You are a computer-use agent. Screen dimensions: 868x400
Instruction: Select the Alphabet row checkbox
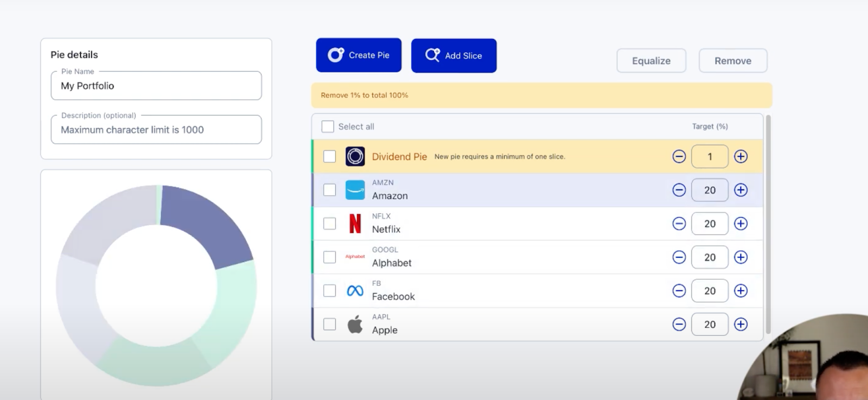coord(329,257)
